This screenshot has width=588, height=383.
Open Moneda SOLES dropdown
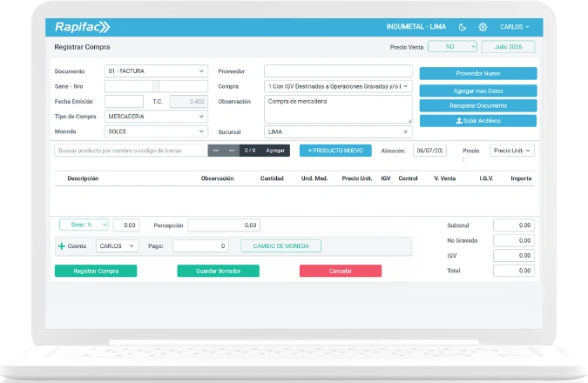[x=156, y=131]
